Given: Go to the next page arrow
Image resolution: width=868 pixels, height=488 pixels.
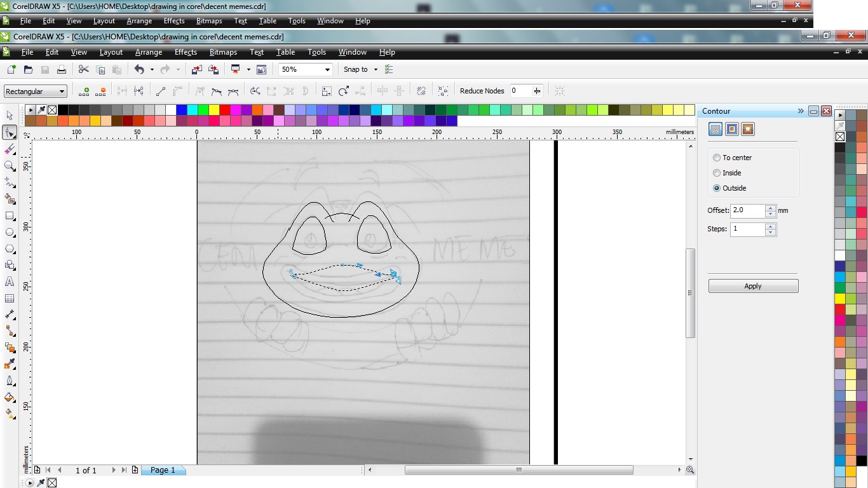Looking at the screenshot, I should 114,470.
